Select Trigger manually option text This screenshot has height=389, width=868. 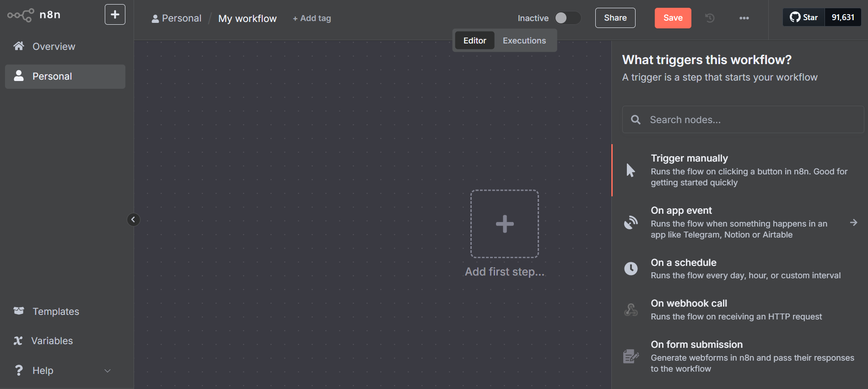pos(689,158)
